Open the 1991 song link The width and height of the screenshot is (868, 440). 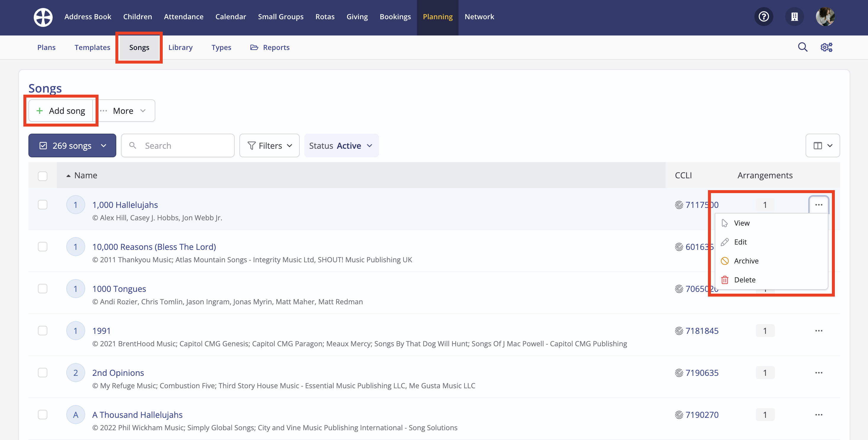click(101, 331)
